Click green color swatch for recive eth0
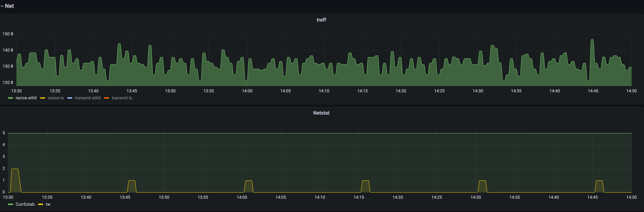 (11, 98)
